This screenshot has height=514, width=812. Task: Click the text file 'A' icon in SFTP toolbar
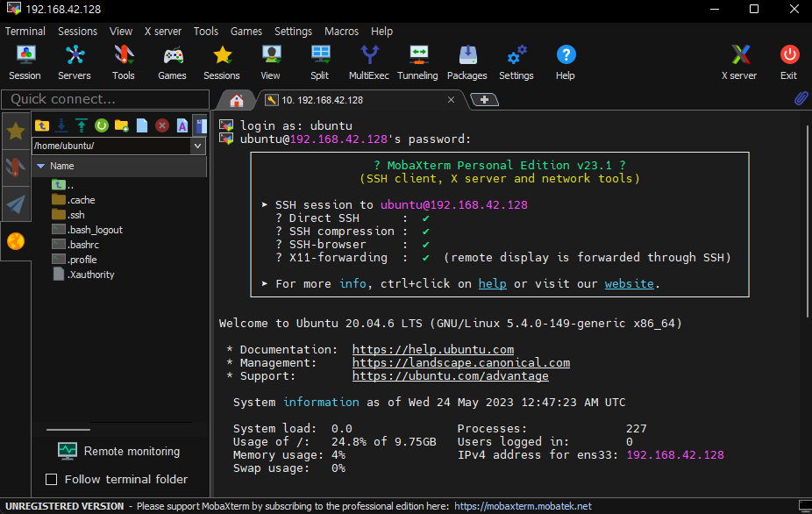pyautogui.click(x=182, y=125)
